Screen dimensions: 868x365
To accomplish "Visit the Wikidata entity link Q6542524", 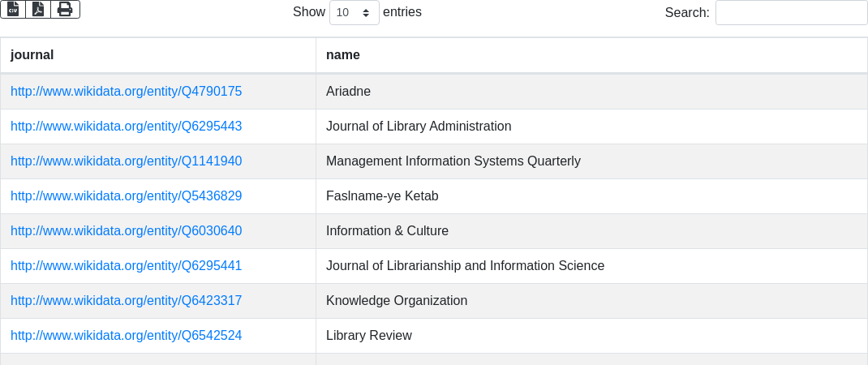I will pyautogui.click(x=126, y=336).
